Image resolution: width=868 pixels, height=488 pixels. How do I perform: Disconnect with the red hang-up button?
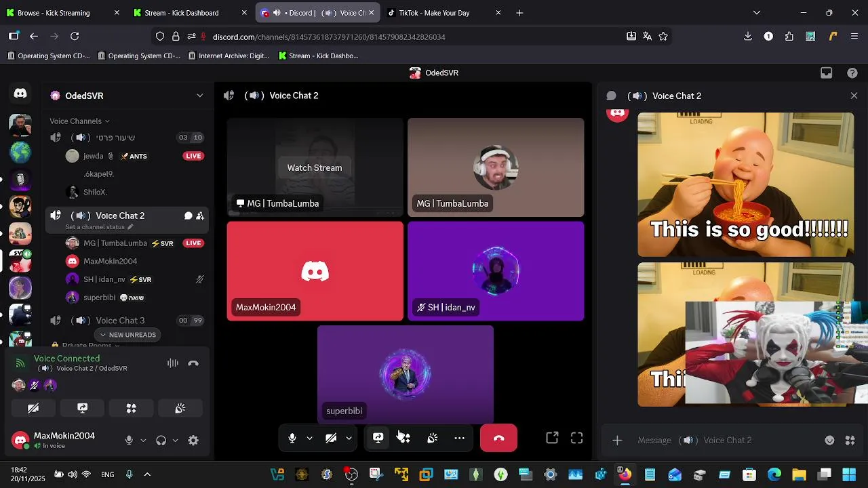pos(498,438)
